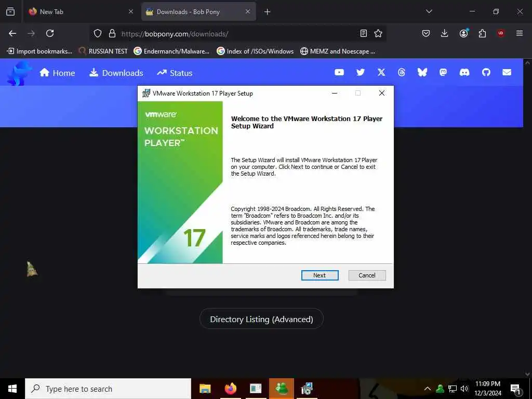Image resolution: width=532 pixels, height=399 pixels.
Task: Minimize the VMware Setup dialog
Action: pyautogui.click(x=335, y=93)
